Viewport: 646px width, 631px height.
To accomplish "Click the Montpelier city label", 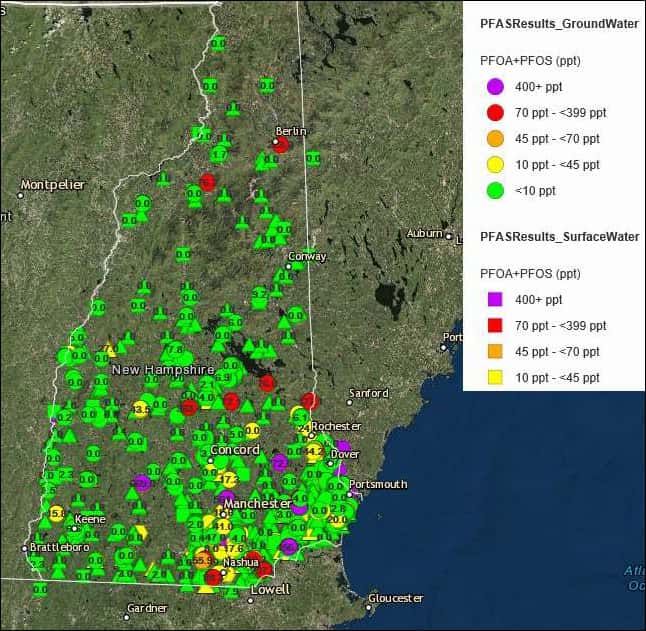I will pos(53,185).
